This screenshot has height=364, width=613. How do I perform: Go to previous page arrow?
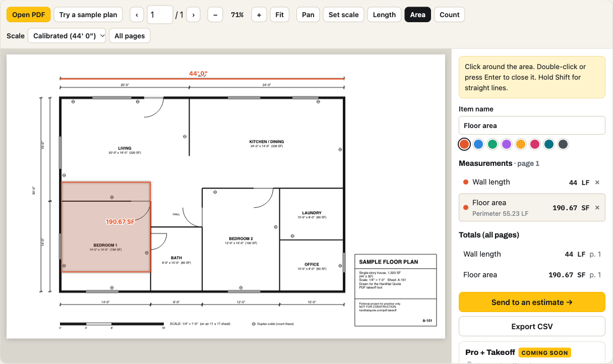(x=137, y=15)
